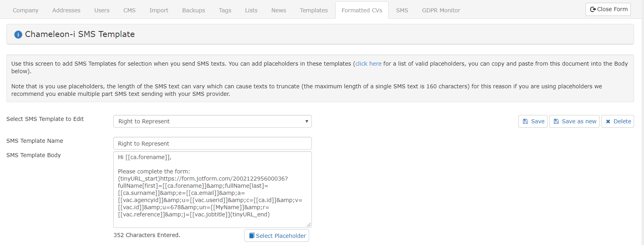
Task: Switch to the Users tab
Action: [x=102, y=10]
